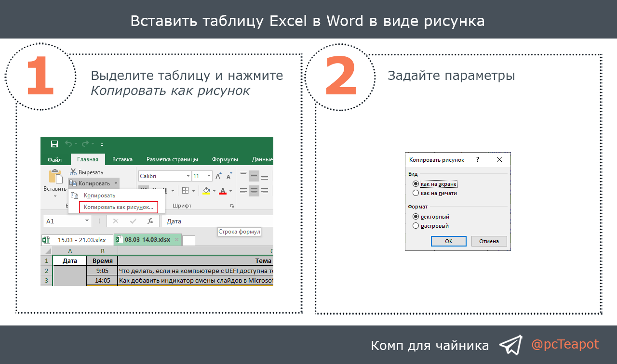Click the Save icon in Excel's quick access toolbar
The image size is (617, 364).
pyautogui.click(x=54, y=144)
